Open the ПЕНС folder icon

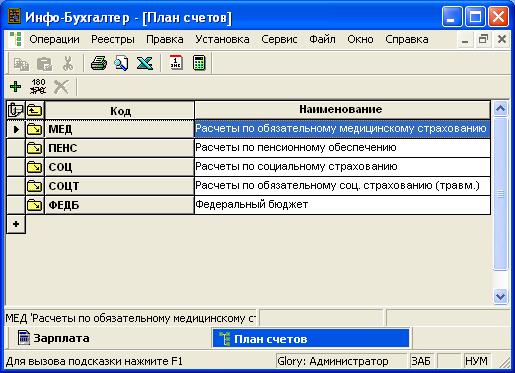(x=35, y=148)
